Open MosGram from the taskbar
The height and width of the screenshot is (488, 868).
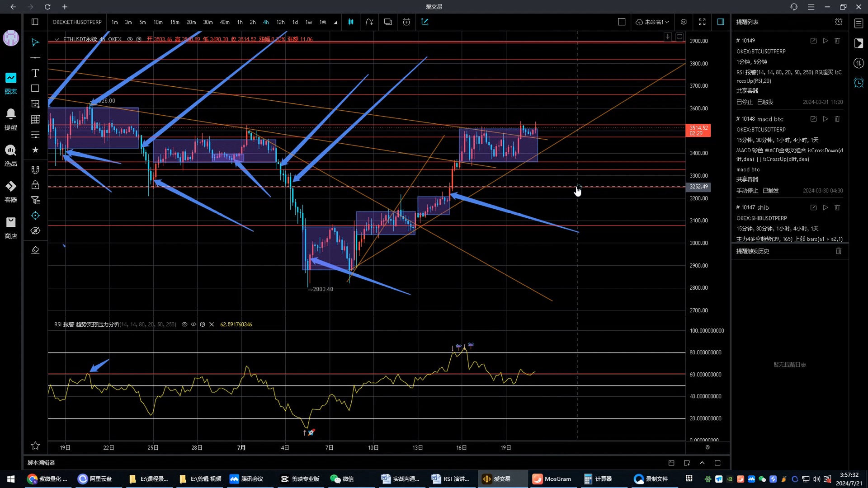click(552, 479)
